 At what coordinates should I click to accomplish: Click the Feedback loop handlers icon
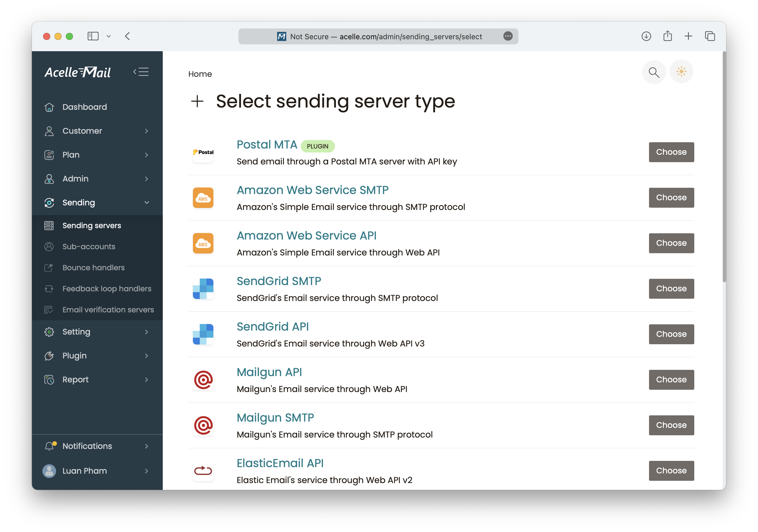(x=49, y=289)
